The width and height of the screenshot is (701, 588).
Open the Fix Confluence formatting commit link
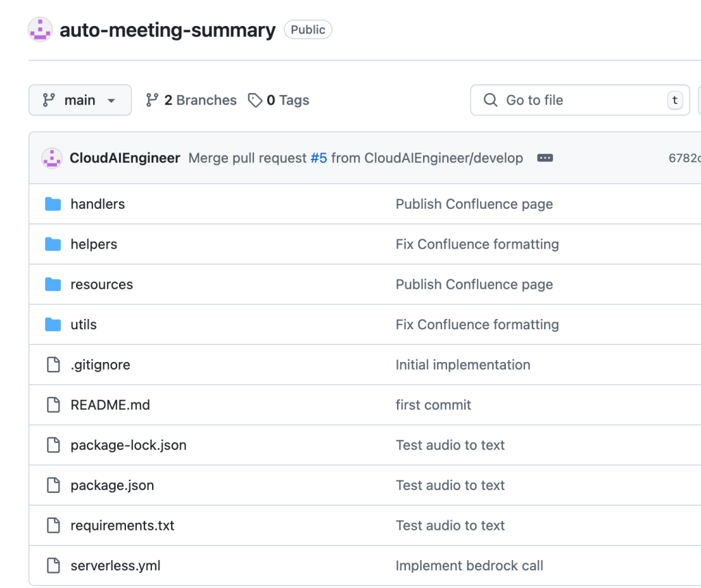476,244
